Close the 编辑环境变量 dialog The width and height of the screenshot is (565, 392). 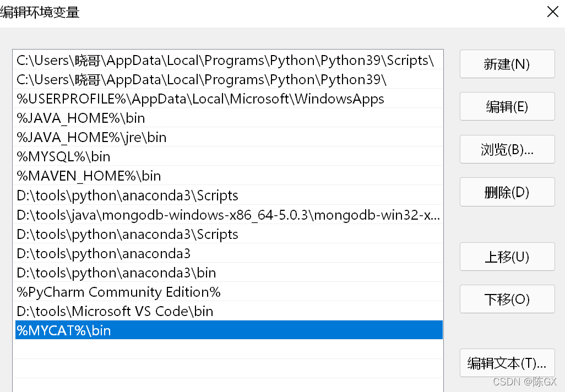(552, 12)
